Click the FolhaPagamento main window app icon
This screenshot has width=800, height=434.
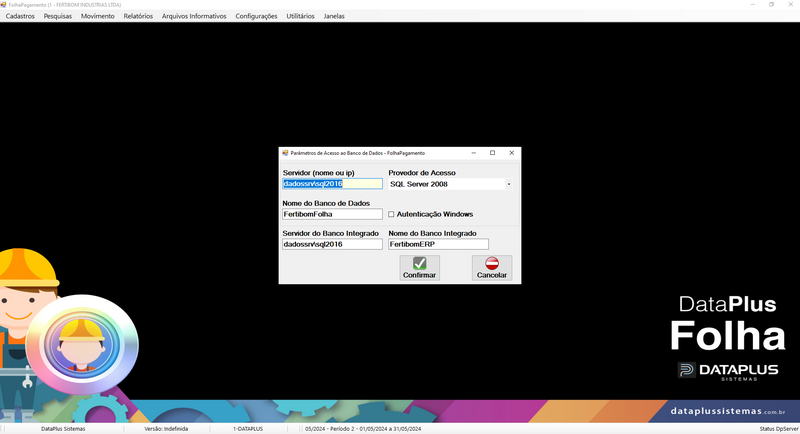[4, 5]
